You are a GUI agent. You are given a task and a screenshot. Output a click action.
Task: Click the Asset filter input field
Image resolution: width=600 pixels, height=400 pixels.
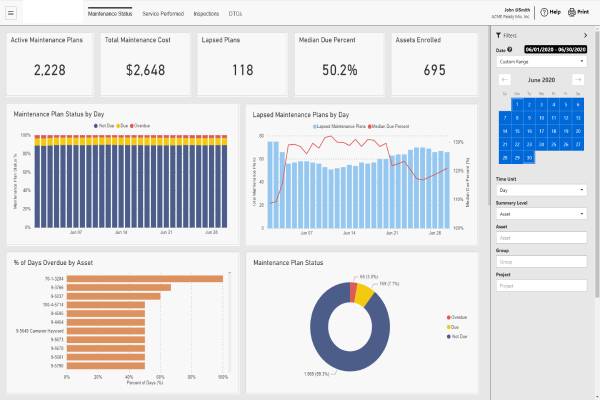coord(541,238)
